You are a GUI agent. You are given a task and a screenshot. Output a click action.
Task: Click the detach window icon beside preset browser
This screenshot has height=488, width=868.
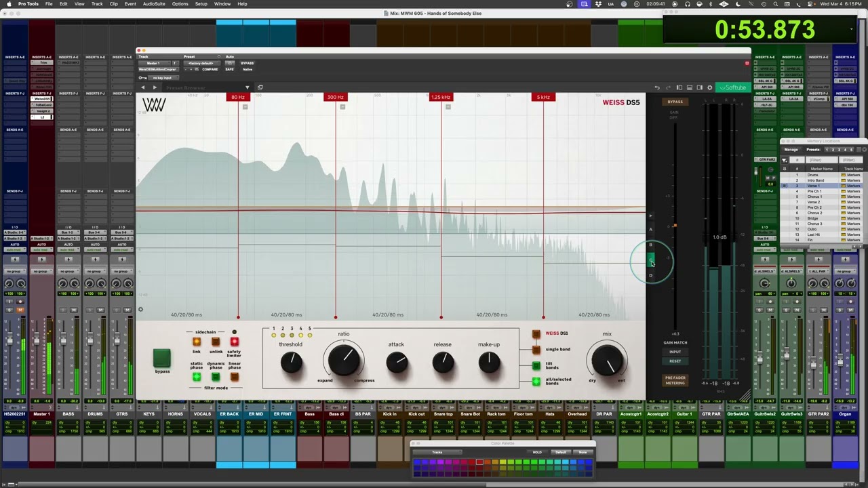click(x=260, y=87)
